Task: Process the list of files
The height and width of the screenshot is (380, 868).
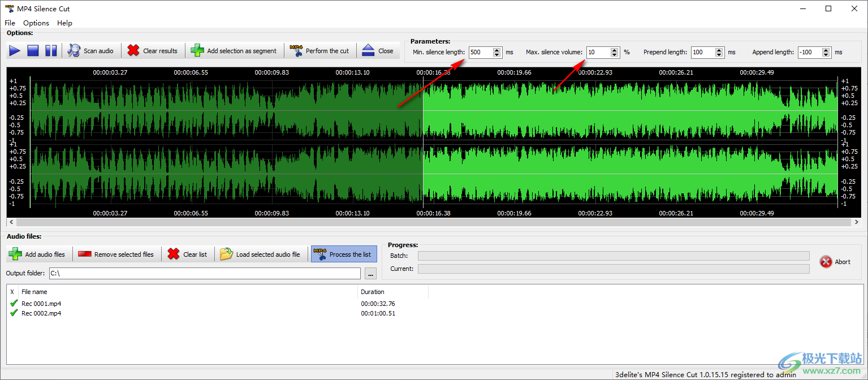Action: (344, 254)
